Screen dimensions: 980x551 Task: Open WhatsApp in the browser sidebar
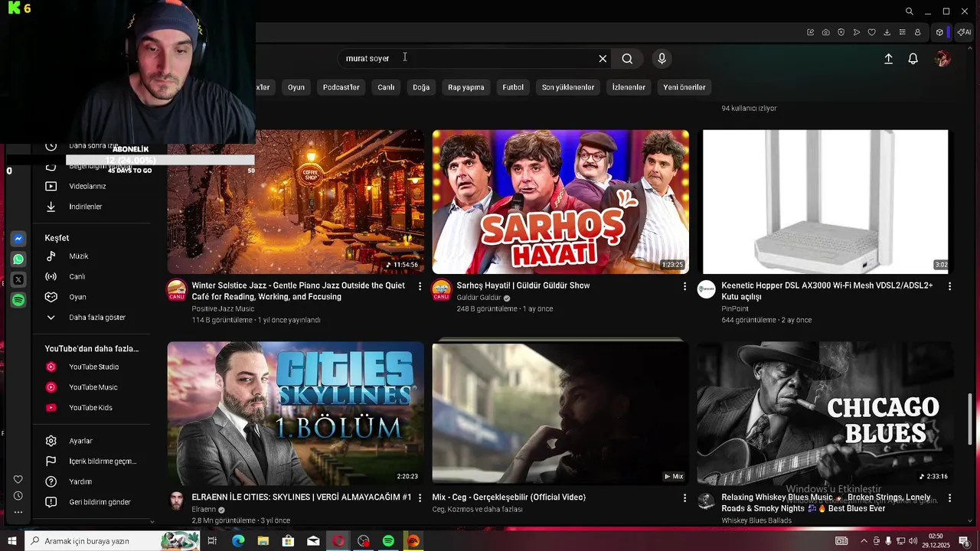pyautogui.click(x=18, y=259)
